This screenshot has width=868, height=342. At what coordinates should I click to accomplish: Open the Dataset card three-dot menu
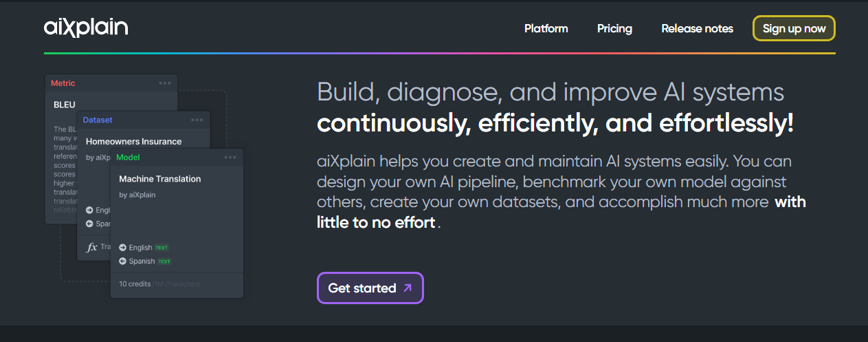click(197, 120)
